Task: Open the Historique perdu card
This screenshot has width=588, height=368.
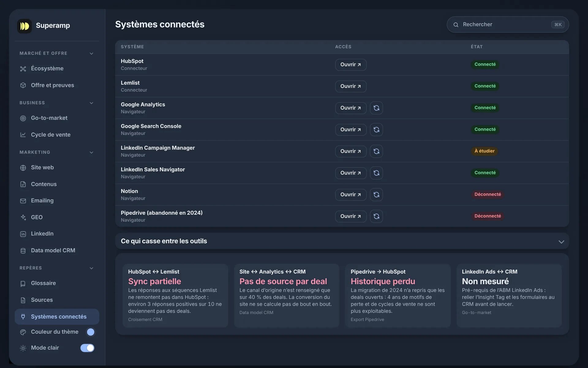Action: (x=398, y=295)
